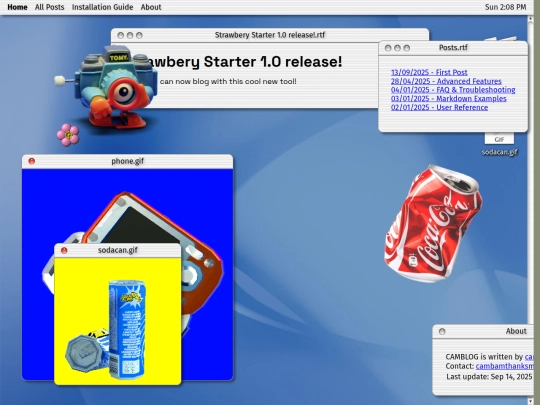
Task: Open the 13/09/2025 - First Post link
Action: pos(429,72)
